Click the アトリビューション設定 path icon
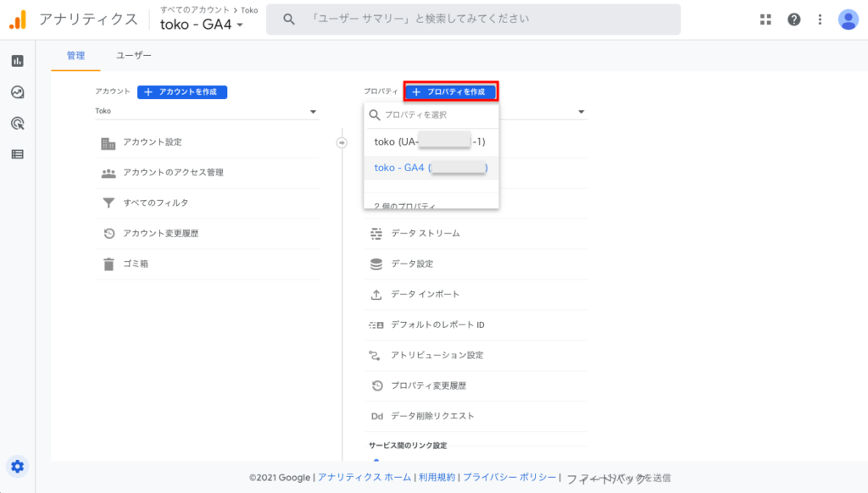 pos(376,355)
